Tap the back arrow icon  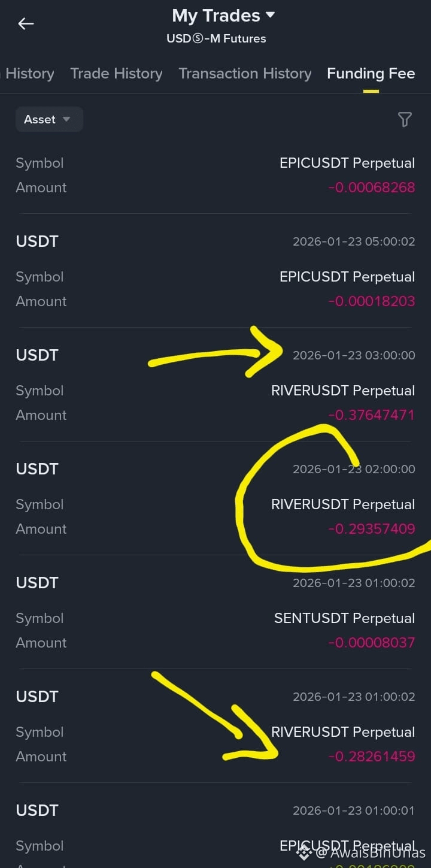click(26, 24)
